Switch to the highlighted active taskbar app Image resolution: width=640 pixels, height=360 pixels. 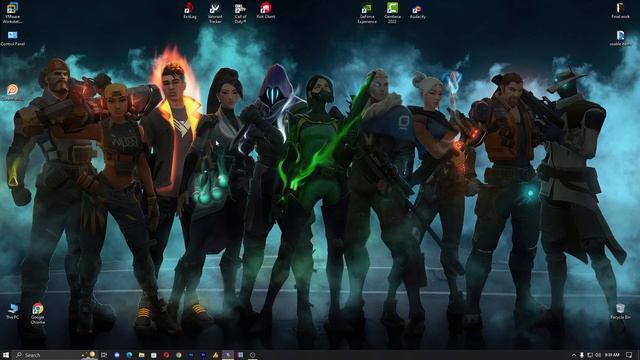[228, 355]
